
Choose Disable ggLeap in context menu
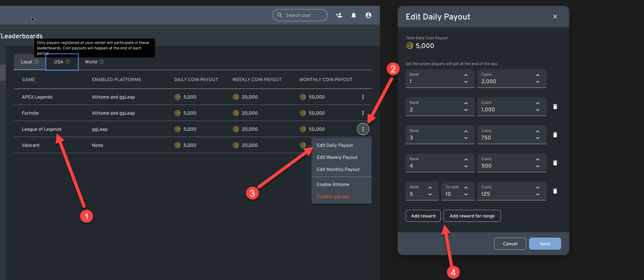pos(333,197)
